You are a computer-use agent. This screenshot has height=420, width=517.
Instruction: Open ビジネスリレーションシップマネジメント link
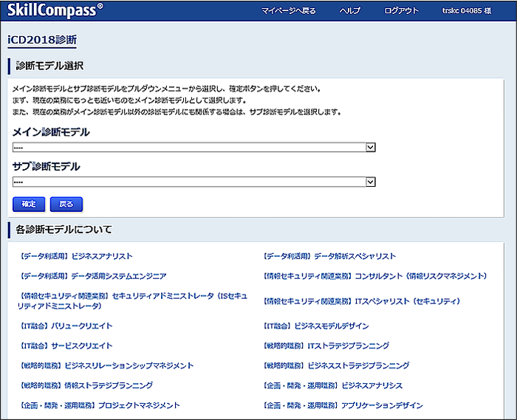tap(106, 365)
